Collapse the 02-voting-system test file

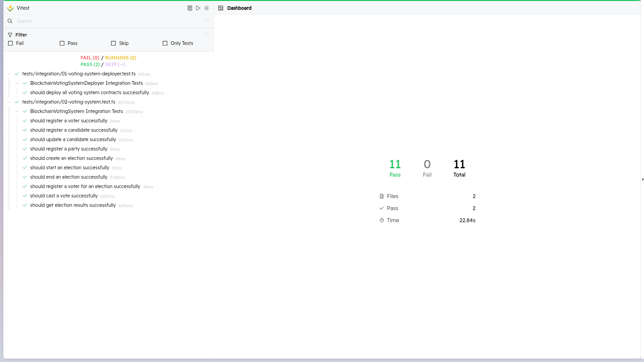[8, 102]
